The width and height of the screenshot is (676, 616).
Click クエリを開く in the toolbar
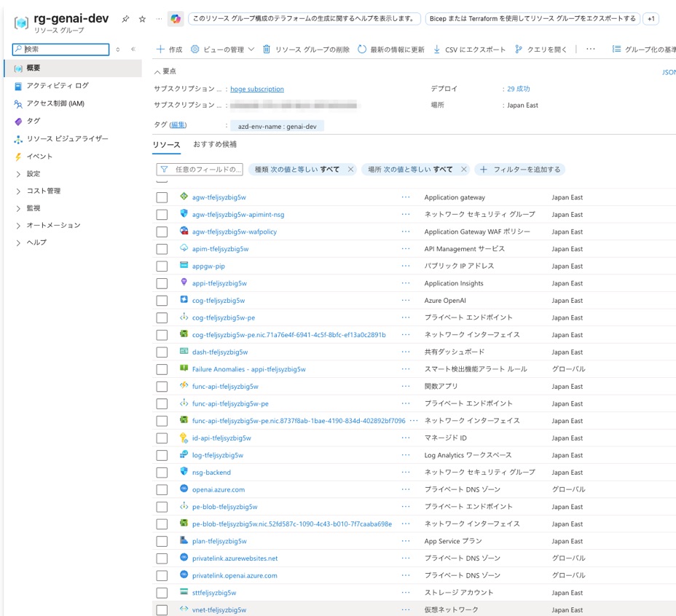pyautogui.click(x=541, y=49)
